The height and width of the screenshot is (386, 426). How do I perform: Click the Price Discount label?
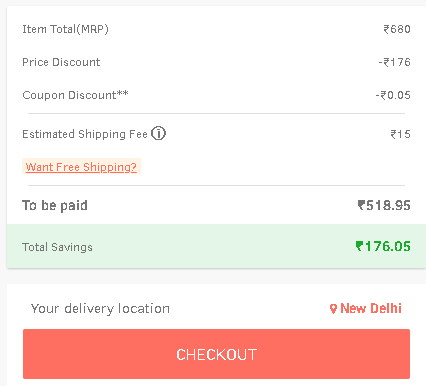[61, 62]
